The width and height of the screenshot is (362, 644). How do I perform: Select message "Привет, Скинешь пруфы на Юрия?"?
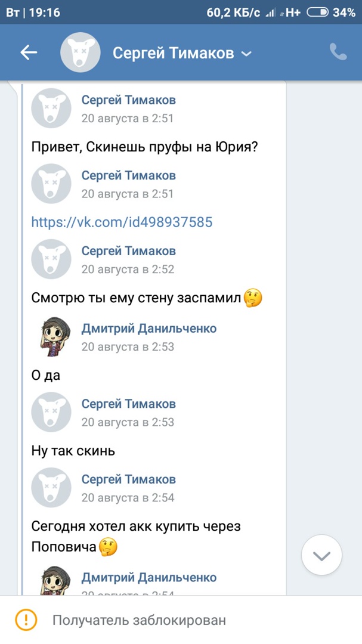click(144, 147)
